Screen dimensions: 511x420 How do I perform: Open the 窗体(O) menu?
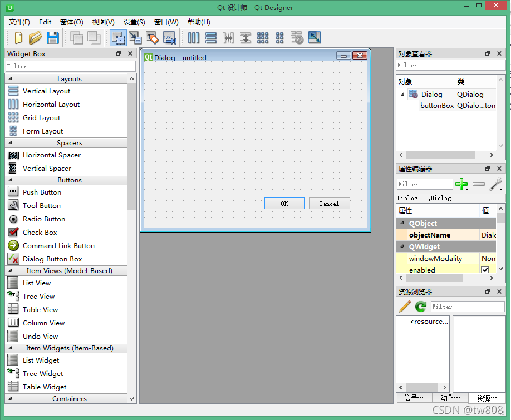72,22
